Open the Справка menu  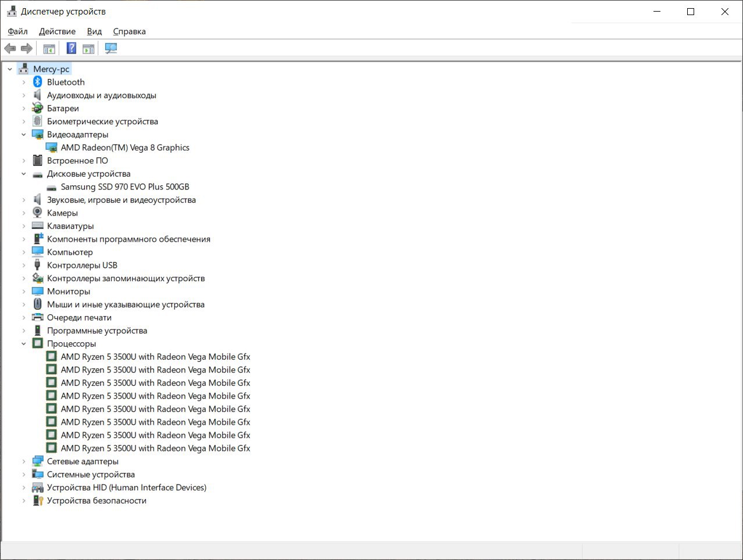129,31
